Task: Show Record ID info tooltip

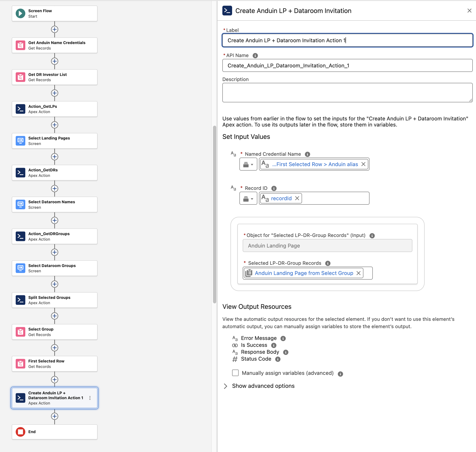Action: click(x=274, y=188)
